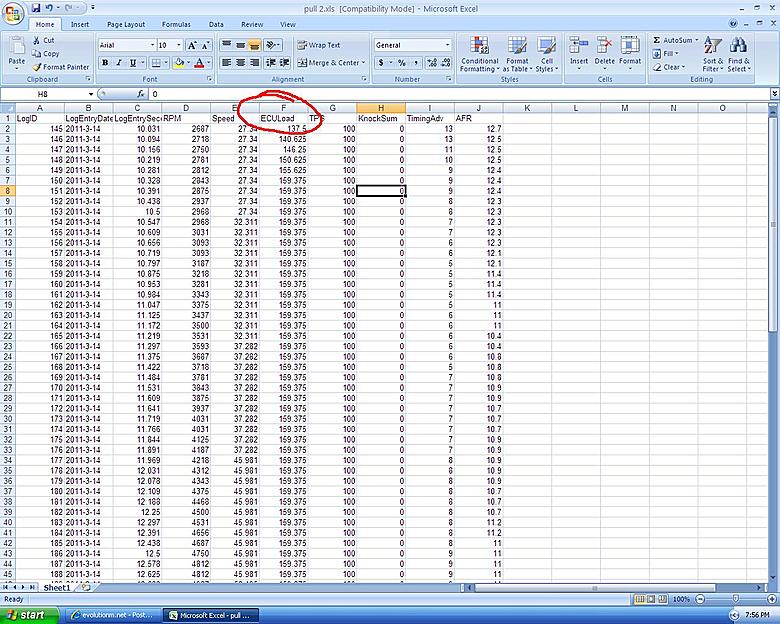780x624 pixels.
Task: Click AutoSum
Action: coord(675,40)
